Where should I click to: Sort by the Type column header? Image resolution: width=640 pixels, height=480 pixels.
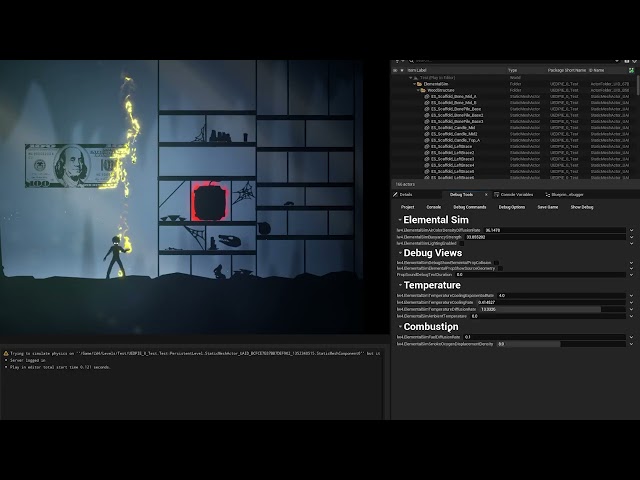click(x=513, y=70)
